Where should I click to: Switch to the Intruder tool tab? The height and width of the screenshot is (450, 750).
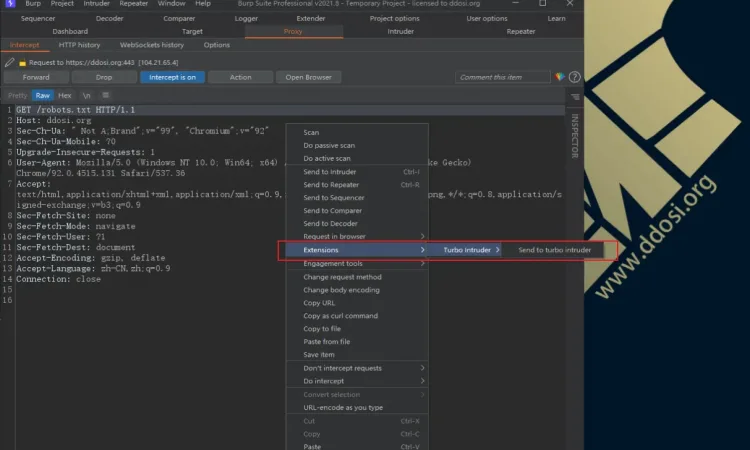coord(401,31)
